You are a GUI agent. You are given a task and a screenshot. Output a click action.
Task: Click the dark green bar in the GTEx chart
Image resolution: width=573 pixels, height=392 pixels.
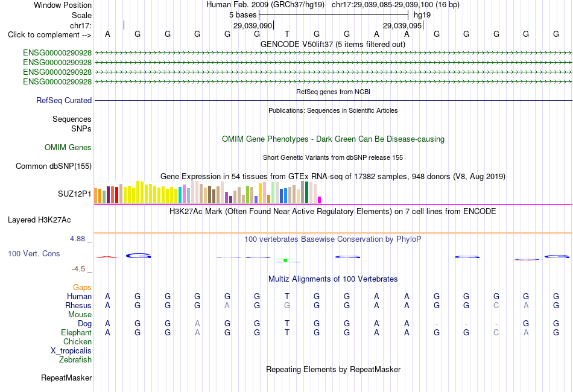pos(306,192)
